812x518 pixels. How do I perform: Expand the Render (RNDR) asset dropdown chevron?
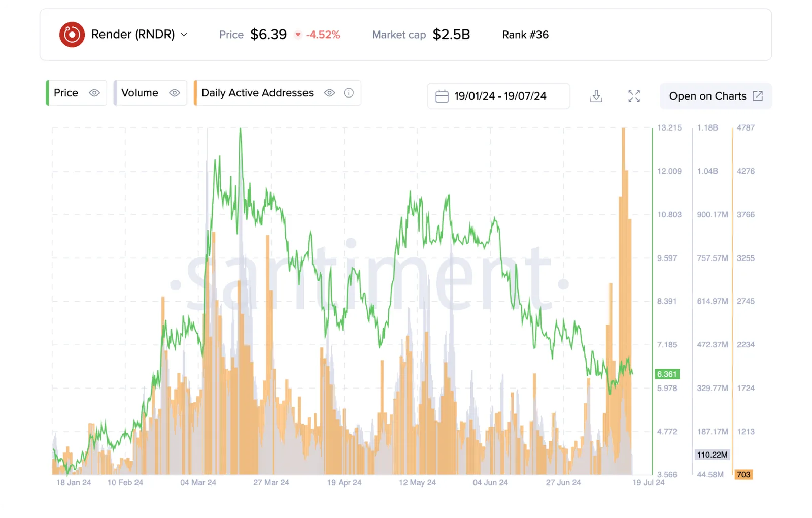pyautogui.click(x=184, y=35)
